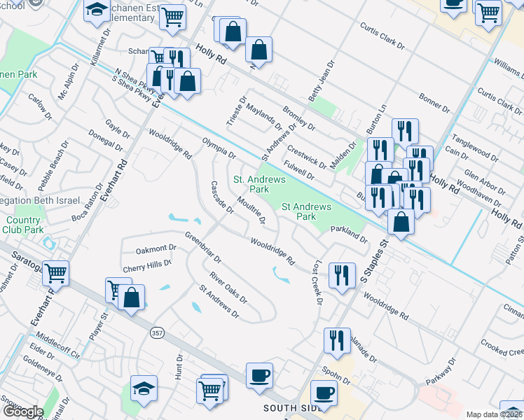Click the Greenbriar Dr street label
Viewport: 524px width, 420px height.
click(203, 247)
